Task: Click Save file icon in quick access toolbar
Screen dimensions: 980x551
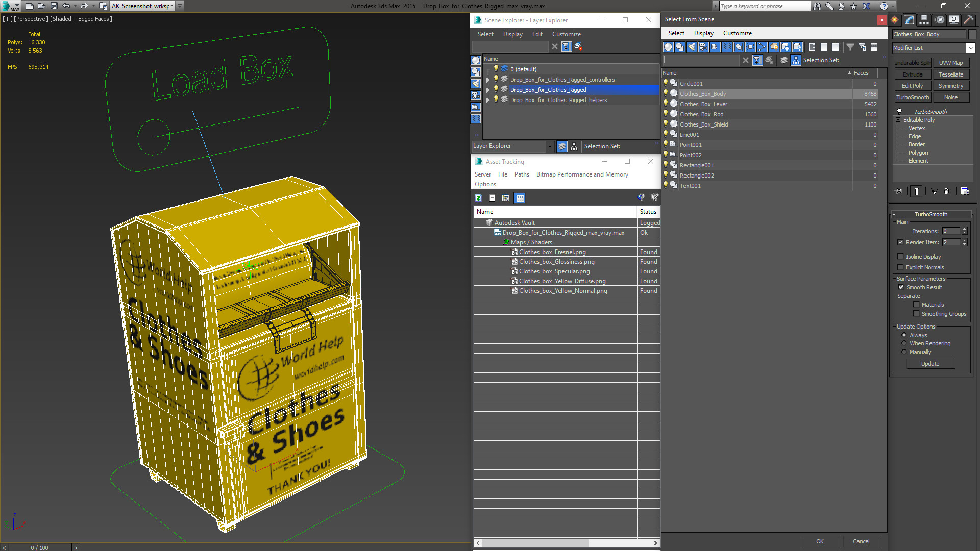Action: pyautogui.click(x=54, y=6)
